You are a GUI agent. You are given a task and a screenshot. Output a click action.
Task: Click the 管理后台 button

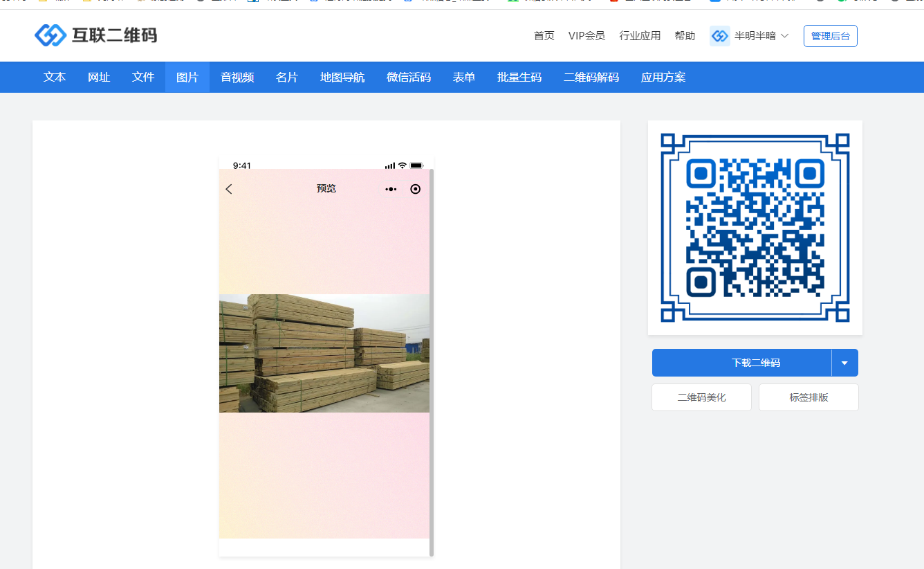point(831,36)
